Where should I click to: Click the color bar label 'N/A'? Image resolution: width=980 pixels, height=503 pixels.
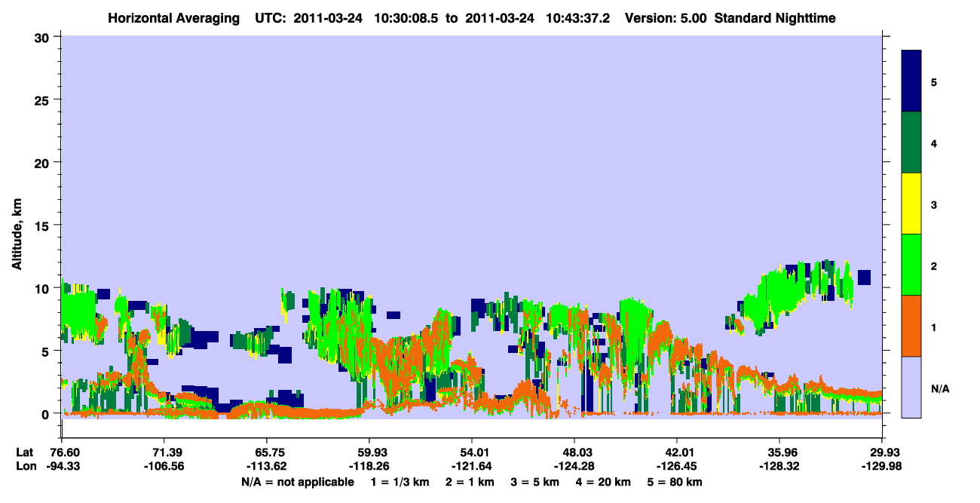tap(940, 389)
